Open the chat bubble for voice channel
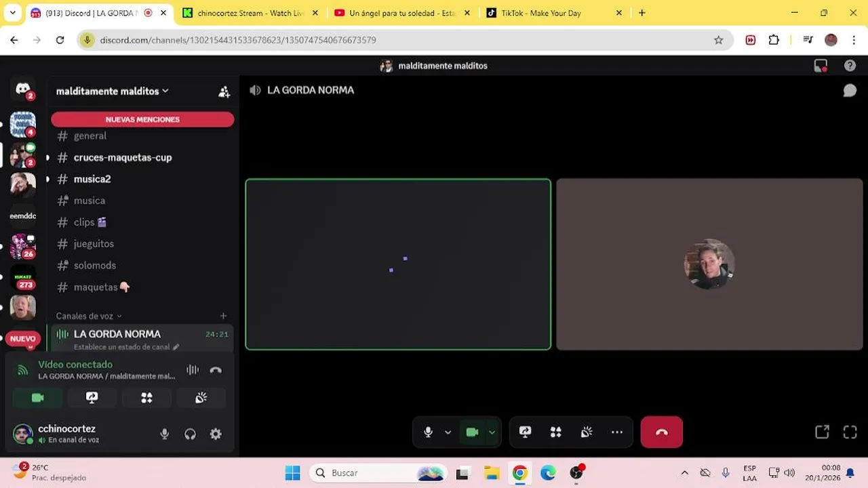Image resolution: width=868 pixels, height=488 pixels. (x=849, y=90)
